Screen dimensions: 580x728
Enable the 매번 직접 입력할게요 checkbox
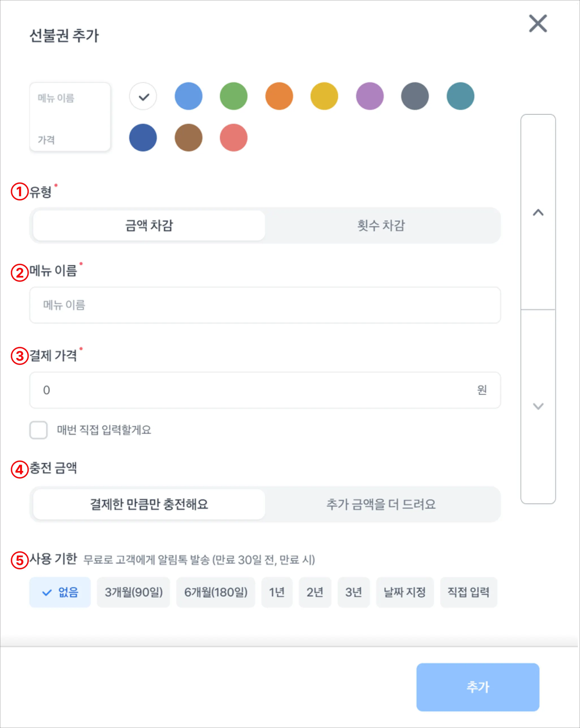(x=39, y=430)
